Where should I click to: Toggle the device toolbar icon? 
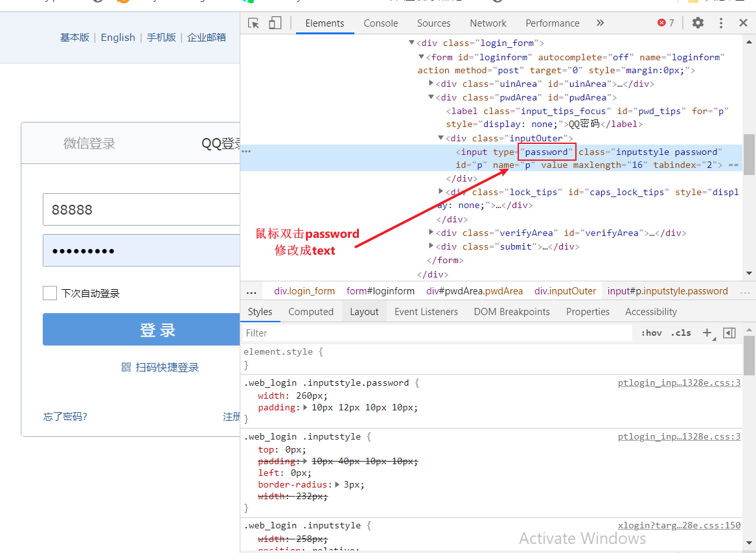click(x=275, y=23)
